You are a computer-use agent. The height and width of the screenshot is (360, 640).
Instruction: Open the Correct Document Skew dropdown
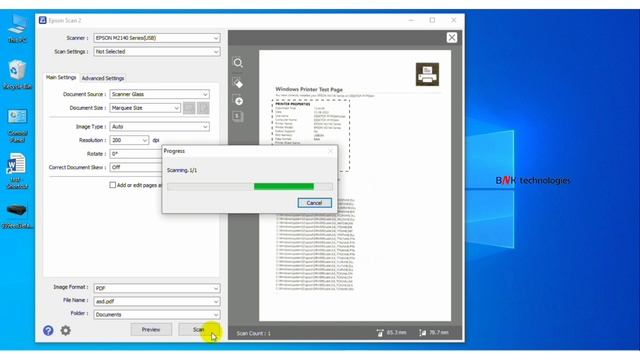pyautogui.click(x=136, y=167)
